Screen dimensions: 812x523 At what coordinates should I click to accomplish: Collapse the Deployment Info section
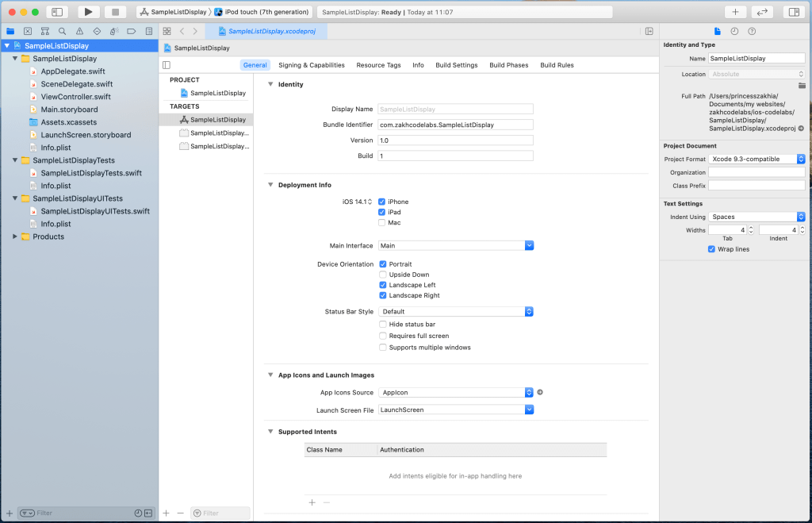click(x=270, y=185)
